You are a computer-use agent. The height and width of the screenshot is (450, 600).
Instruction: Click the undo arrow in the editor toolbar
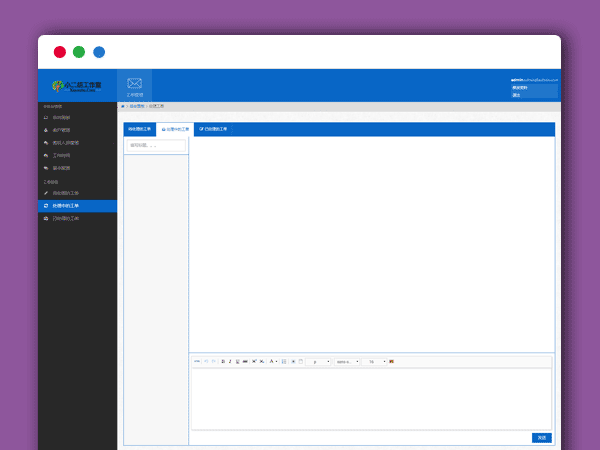(x=206, y=361)
